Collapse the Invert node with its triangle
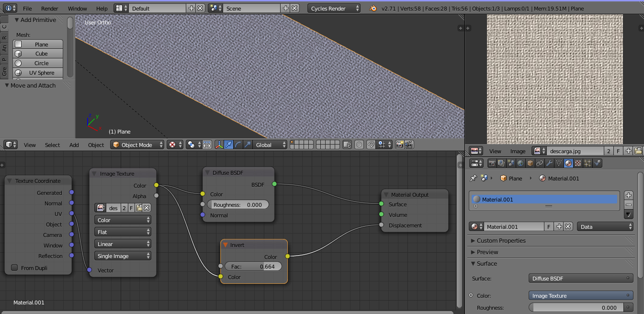Image resolution: width=644 pixels, height=314 pixels. click(x=226, y=245)
